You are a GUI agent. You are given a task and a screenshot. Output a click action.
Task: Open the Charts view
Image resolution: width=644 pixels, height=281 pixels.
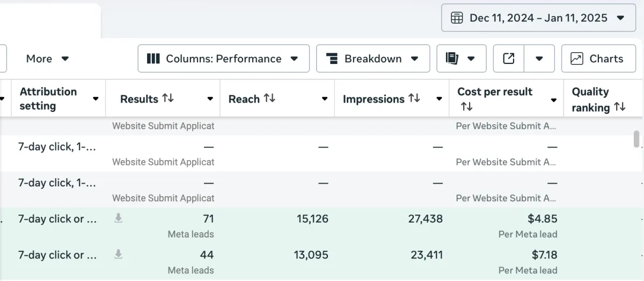pyautogui.click(x=598, y=59)
